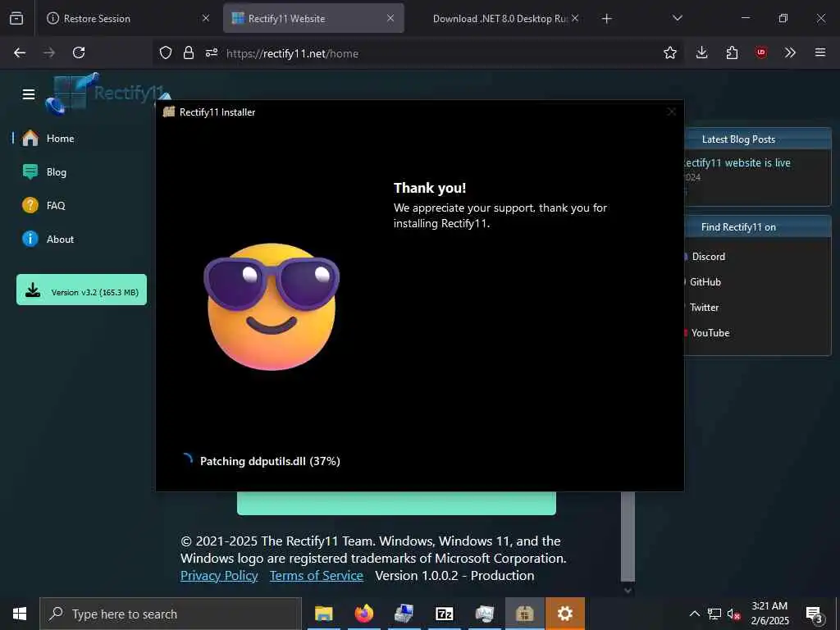Open the Windows Start menu
Screen dimensions: 840x630
point(20,614)
